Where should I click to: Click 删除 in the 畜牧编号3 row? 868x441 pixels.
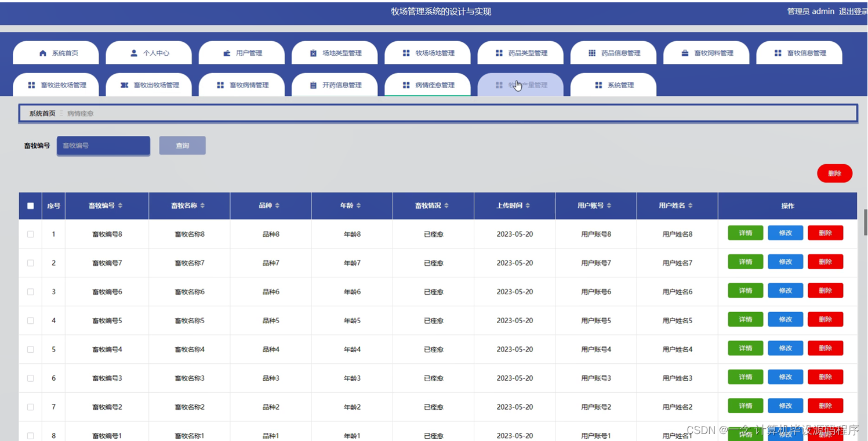[826, 377]
